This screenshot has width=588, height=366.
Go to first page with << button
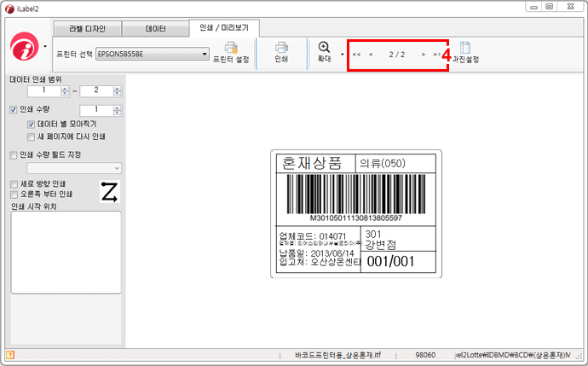(356, 55)
